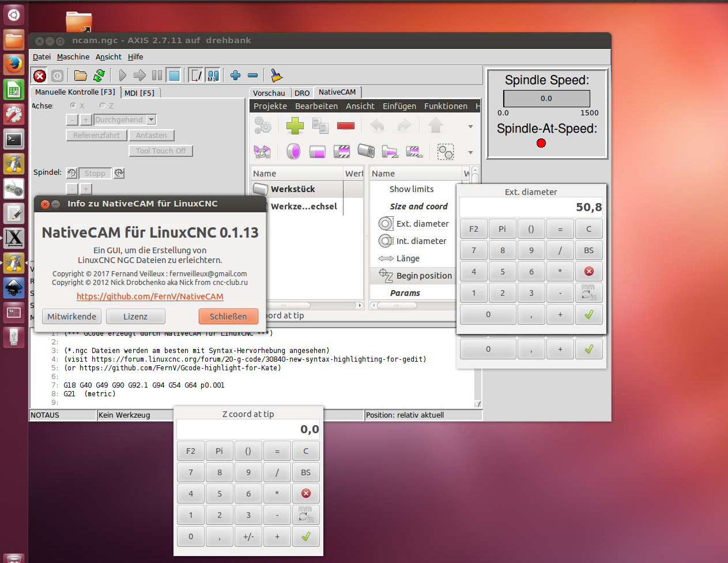This screenshot has width=728, height=563.
Task: Open the Durchgehend jog increment dropdown
Action: (x=151, y=120)
